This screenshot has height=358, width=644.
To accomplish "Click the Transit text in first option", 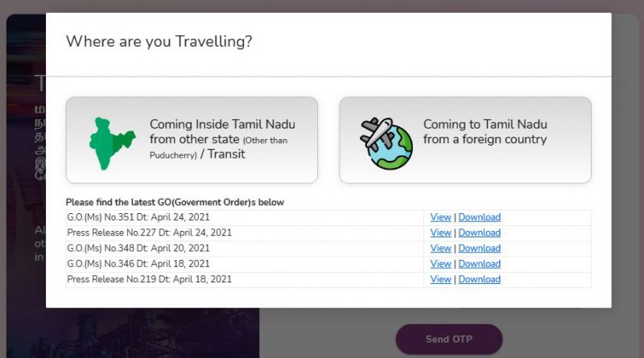I will pyautogui.click(x=226, y=154).
